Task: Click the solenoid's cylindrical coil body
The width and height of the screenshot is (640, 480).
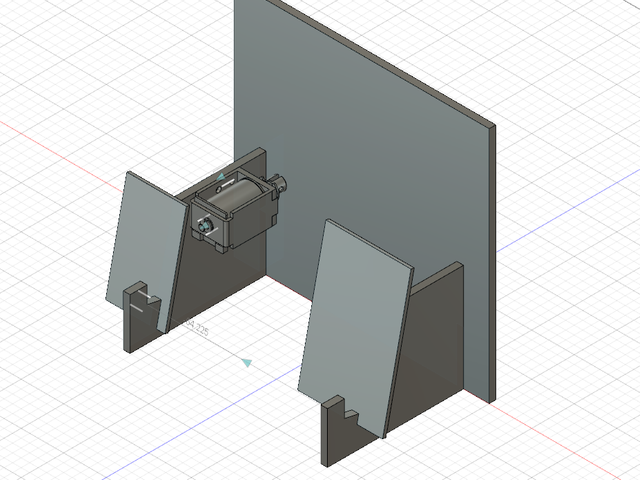Action: 238,192
